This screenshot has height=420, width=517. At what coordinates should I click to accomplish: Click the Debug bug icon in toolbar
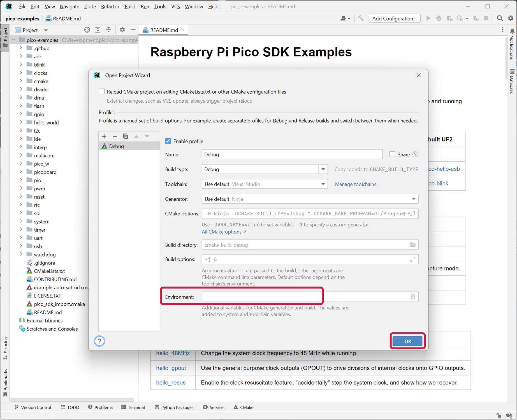coord(439,19)
